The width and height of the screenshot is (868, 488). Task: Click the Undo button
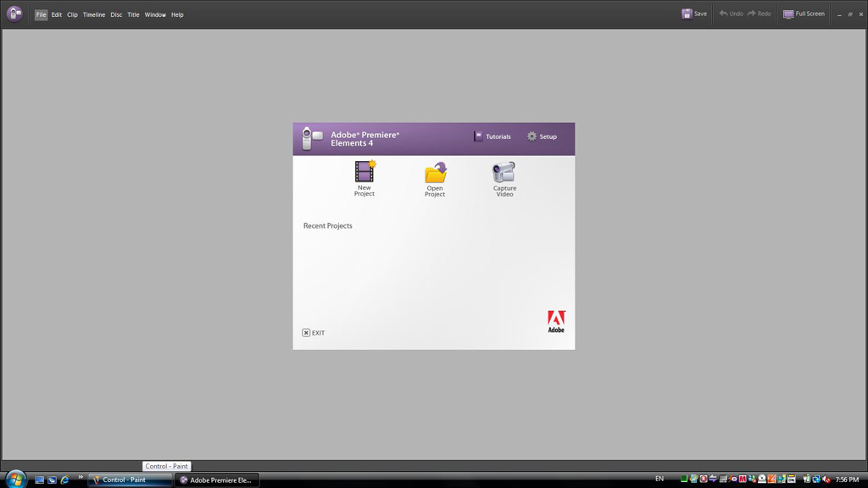[x=731, y=14]
